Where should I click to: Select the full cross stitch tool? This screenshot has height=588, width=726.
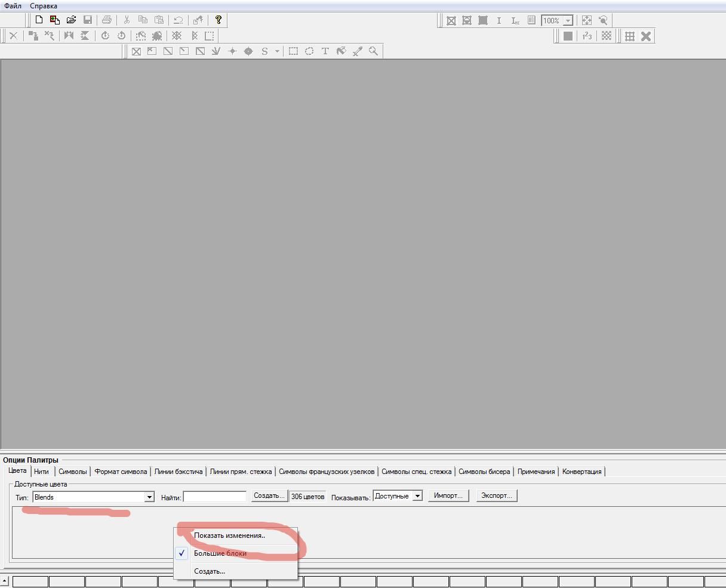click(136, 51)
